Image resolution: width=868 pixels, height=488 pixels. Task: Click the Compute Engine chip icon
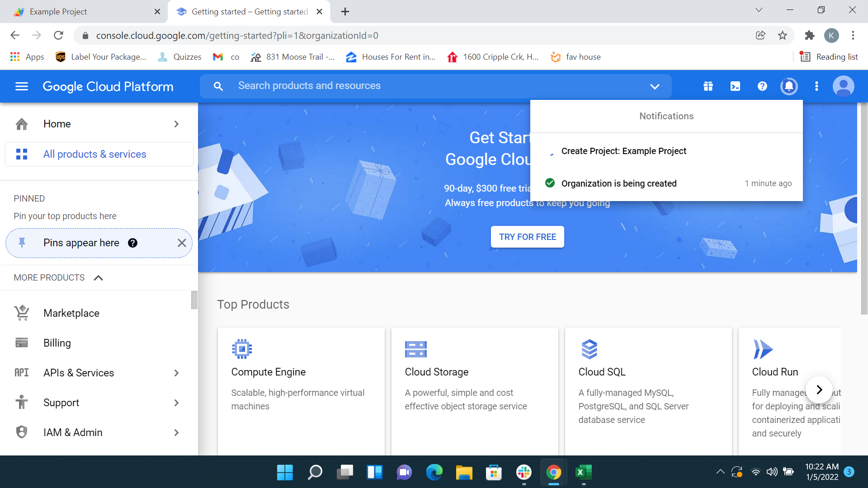pos(242,349)
